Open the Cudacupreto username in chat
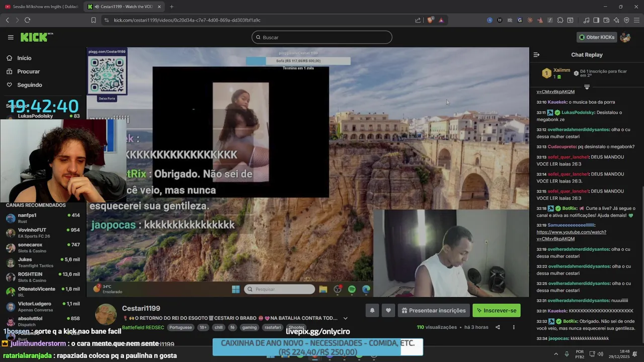644x362 pixels. coord(561,147)
